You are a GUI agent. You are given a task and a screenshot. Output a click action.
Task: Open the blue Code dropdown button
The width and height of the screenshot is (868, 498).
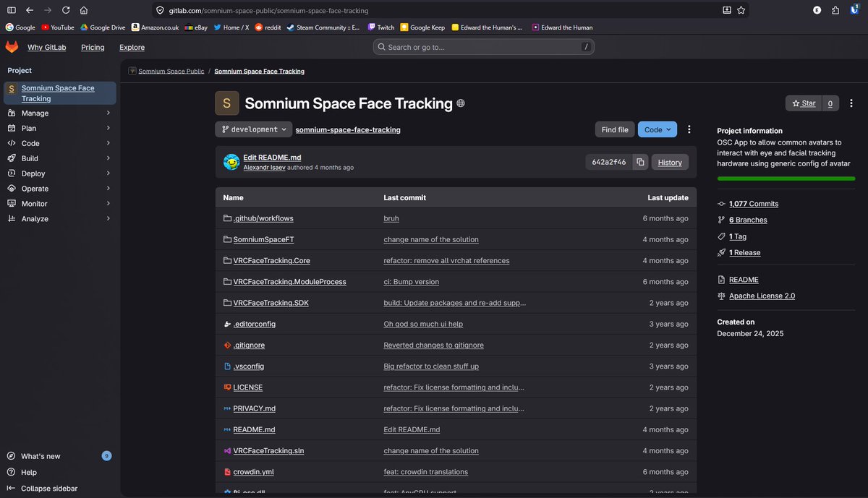point(658,129)
